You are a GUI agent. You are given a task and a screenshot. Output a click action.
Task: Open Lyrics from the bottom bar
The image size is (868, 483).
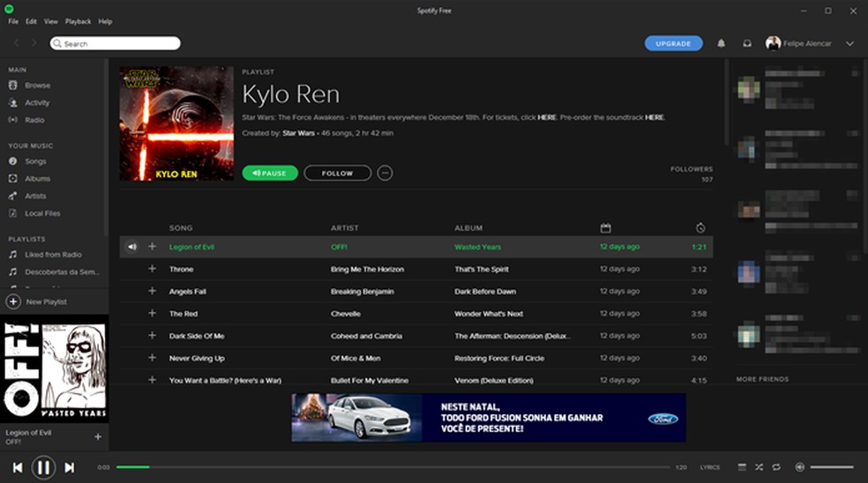[710, 467]
